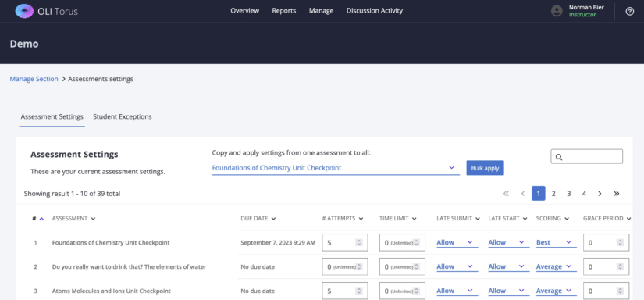This screenshot has width=644, height=300.
Task: Click time limit field for elements of water row
Action: 402,266
